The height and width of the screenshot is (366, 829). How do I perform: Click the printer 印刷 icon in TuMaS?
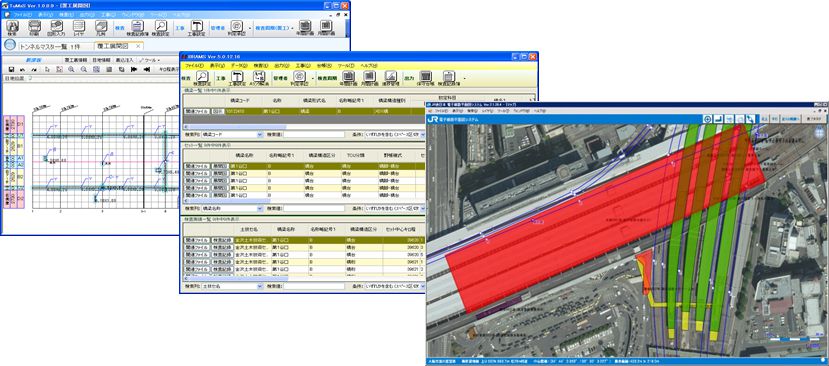pyautogui.click(x=34, y=26)
